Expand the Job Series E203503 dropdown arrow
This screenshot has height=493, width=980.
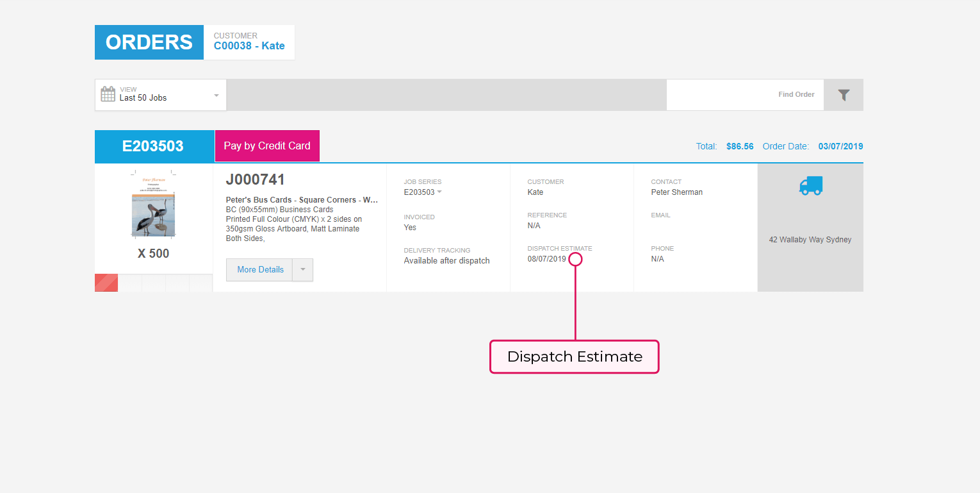click(x=439, y=192)
